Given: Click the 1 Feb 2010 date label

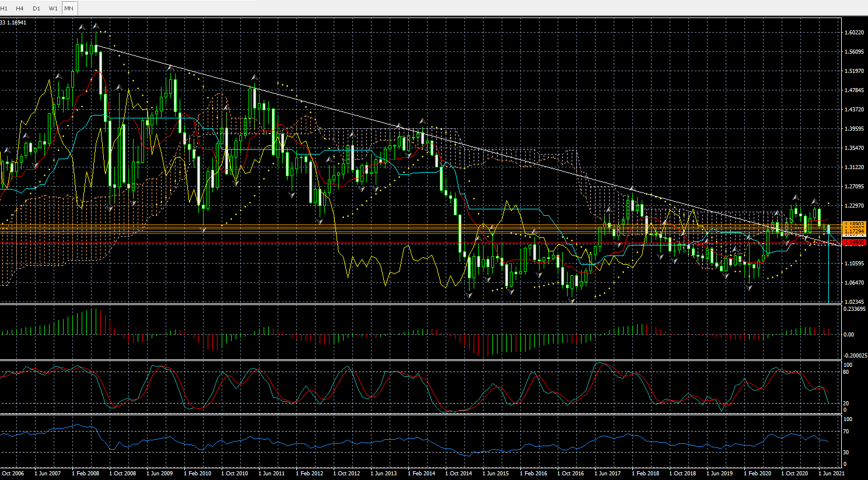Looking at the screenshot, I should click(x=197, y=474).
